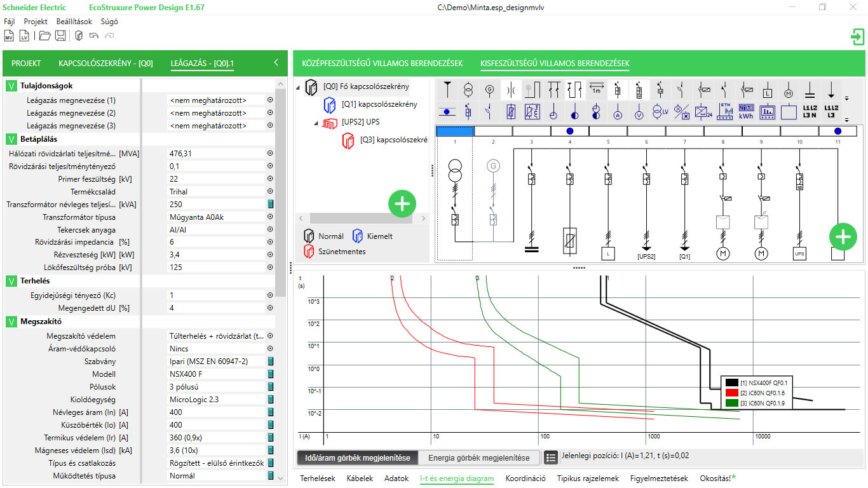Add a switchboard with the tree's green plus
868x488 pixels.
tap(402, 203)
